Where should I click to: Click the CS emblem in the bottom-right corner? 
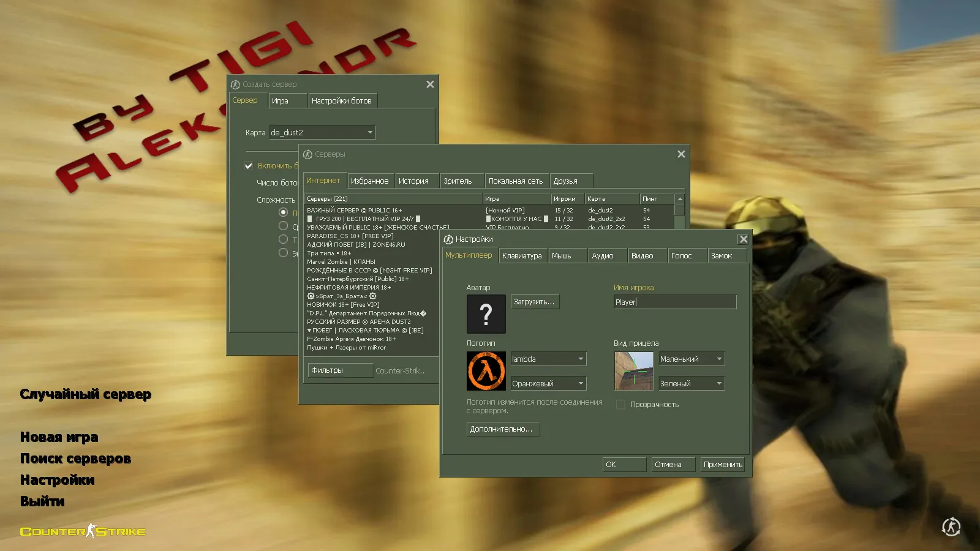950,527
